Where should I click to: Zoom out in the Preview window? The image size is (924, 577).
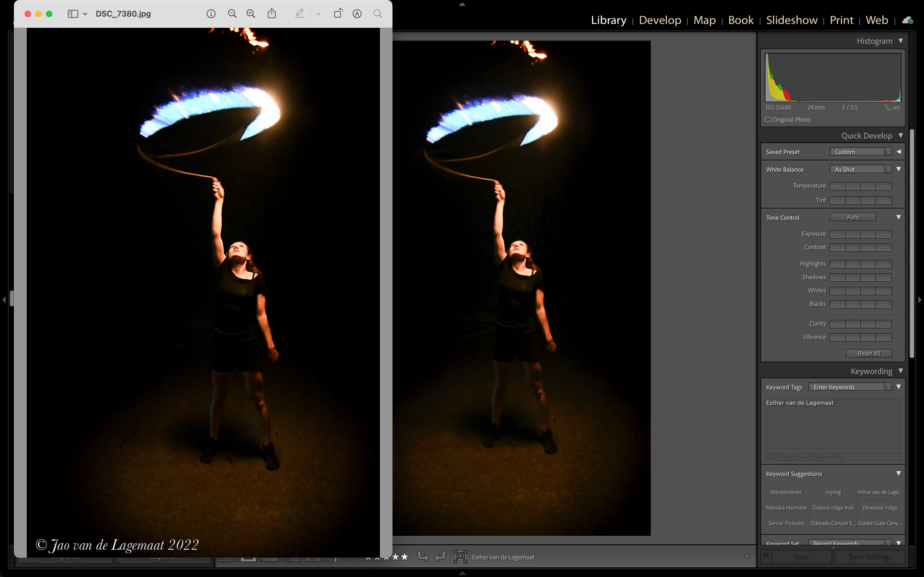232,14
